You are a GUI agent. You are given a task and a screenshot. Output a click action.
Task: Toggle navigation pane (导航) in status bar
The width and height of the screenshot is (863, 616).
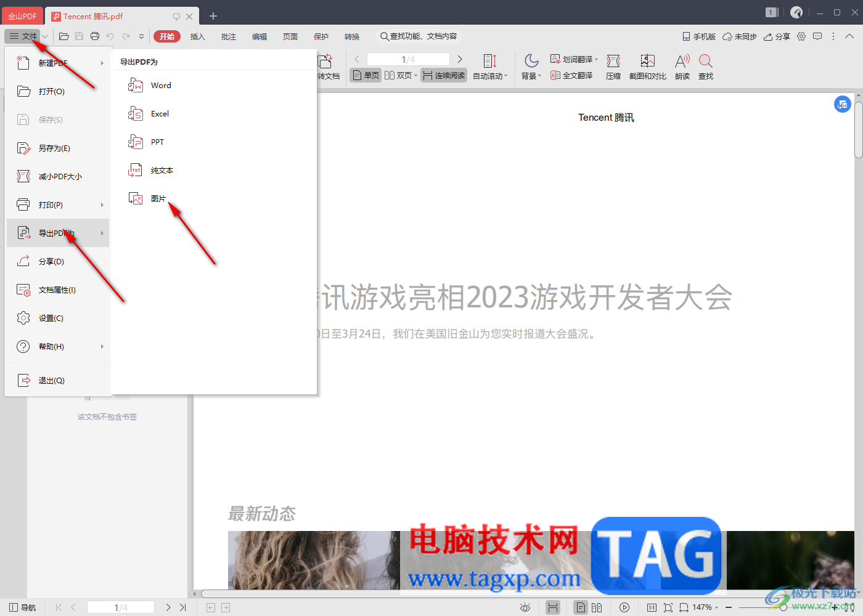click(x=22, y=607)
